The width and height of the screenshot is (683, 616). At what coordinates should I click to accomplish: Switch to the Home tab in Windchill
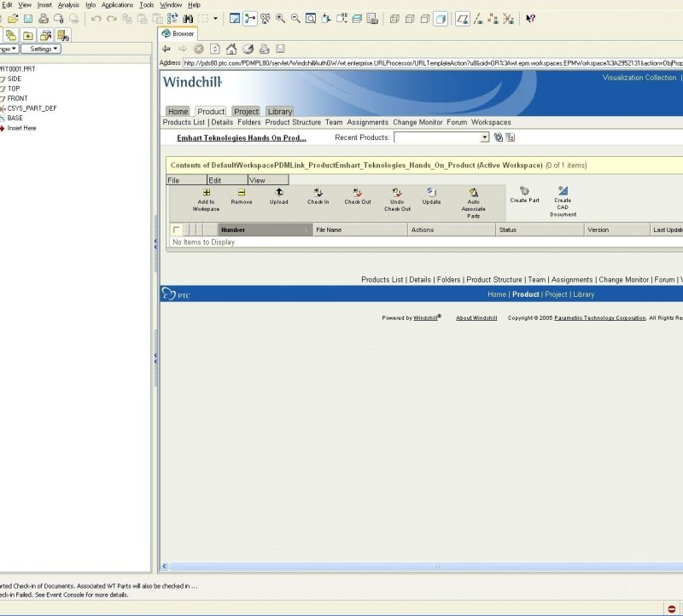click(178, 112)
